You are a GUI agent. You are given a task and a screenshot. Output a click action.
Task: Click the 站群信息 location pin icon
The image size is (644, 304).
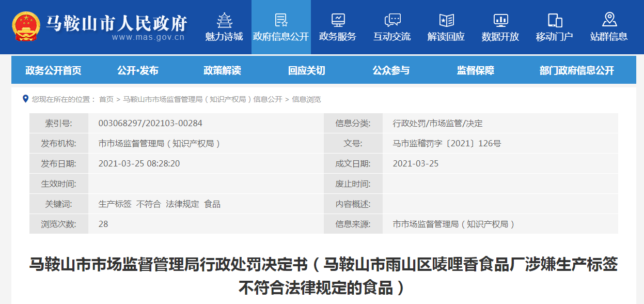click(x=609, y=20)
